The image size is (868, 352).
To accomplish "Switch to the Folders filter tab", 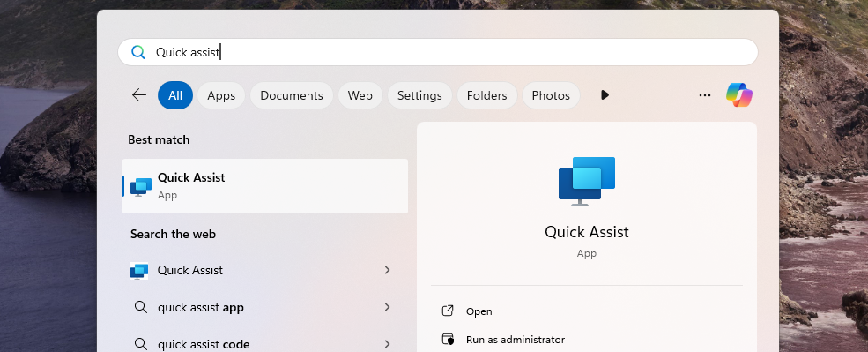I will [x=486, y=95].
